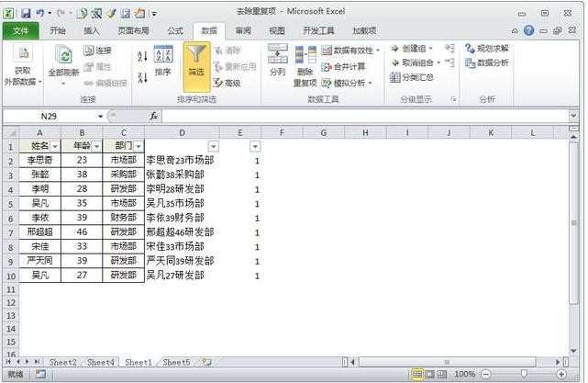Select row 5 header
Screen dimensions: 588x383
(11, 204)
